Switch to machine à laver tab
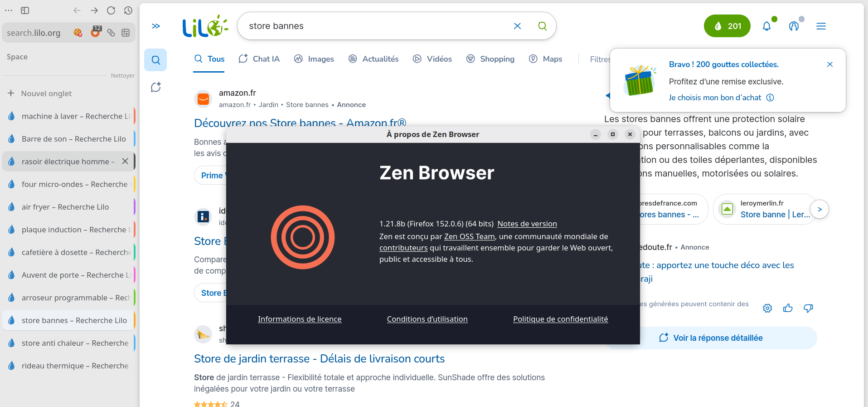The image size is (868, 407). (x=68, y=116)
